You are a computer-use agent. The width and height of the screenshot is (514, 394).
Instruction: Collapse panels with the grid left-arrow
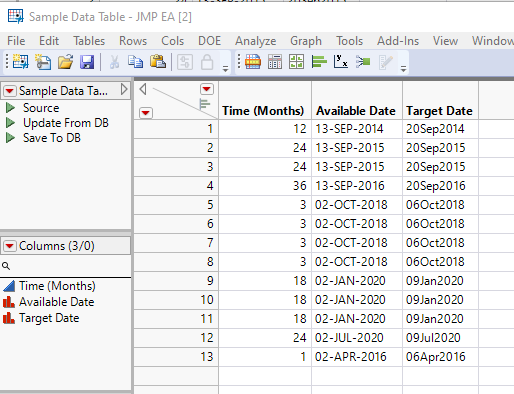pyautogui.click(x=143, y=89)
